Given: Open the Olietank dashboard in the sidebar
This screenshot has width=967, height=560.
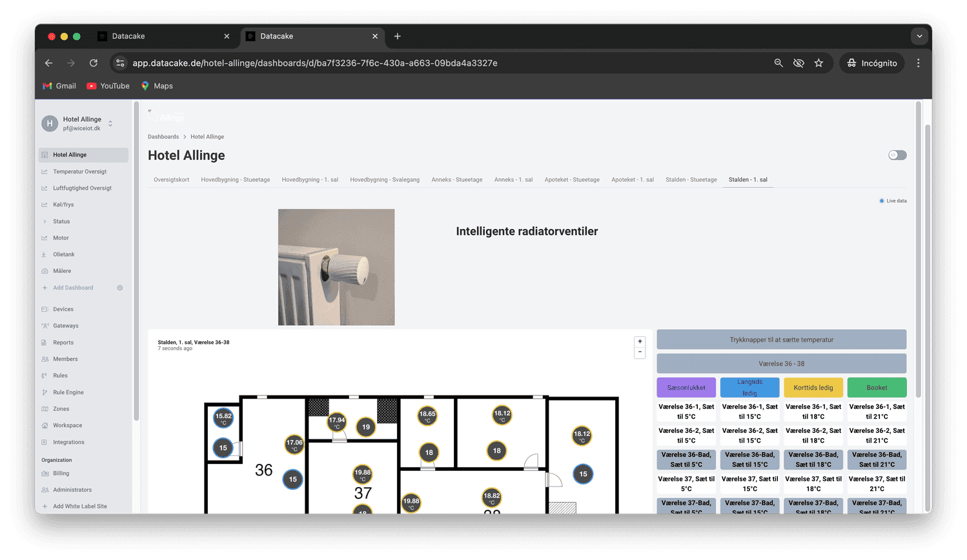Looking at the screenshot, I should (x=64, y=254).
